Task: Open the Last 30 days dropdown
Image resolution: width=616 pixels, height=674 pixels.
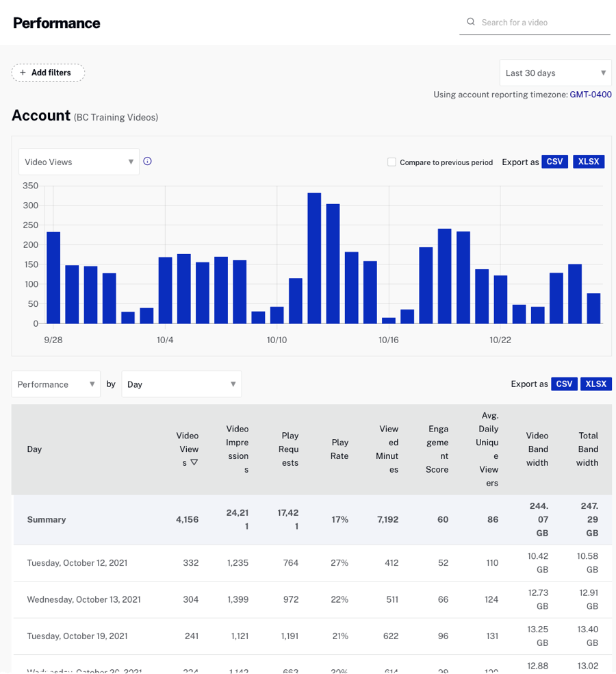Action: click(555, 73)
